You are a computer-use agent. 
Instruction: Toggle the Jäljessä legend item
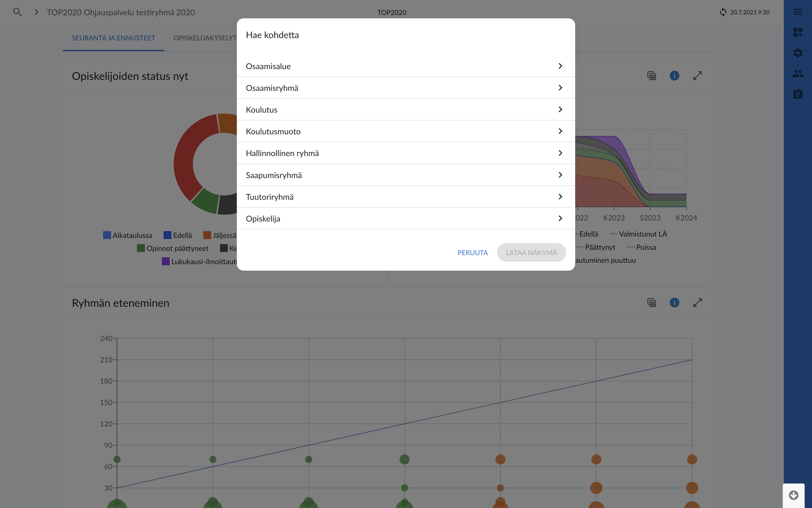[x=220, y=235]
